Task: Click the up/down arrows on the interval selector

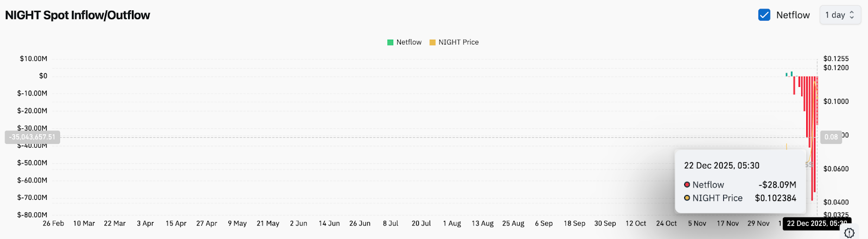Action: pyautogui.click(x=852, y=15)
